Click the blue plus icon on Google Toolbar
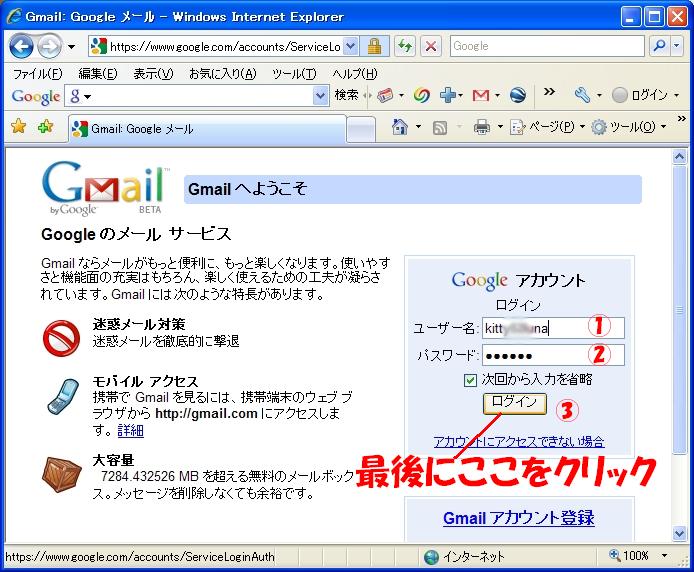The image size is (694, 572). point(448,95)
